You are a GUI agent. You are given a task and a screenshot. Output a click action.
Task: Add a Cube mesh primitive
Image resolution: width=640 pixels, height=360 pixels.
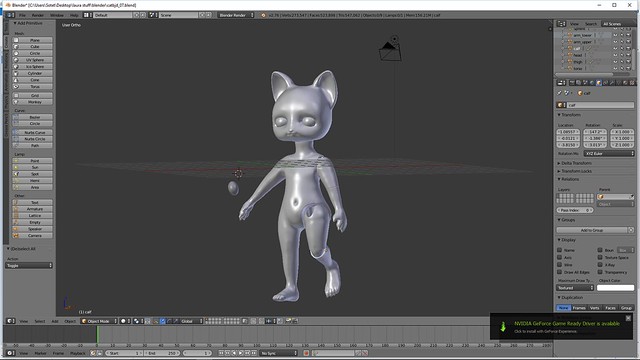(32, 47)
